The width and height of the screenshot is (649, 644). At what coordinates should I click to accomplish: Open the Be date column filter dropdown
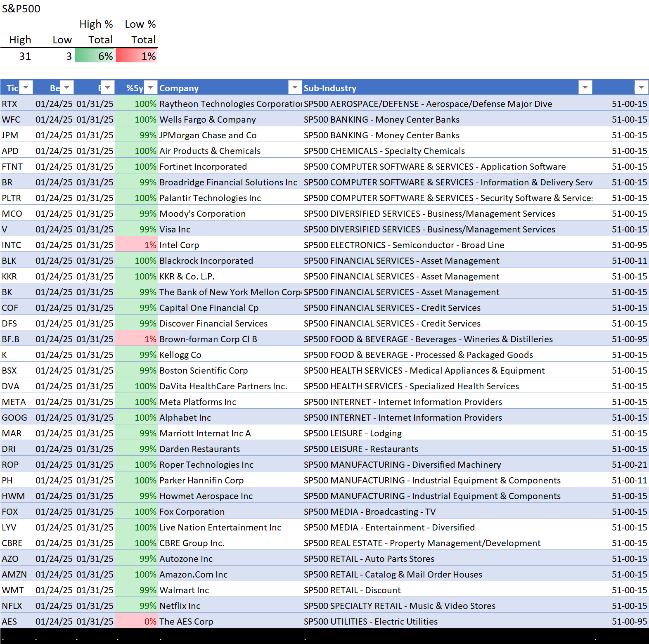click(67, 88)
